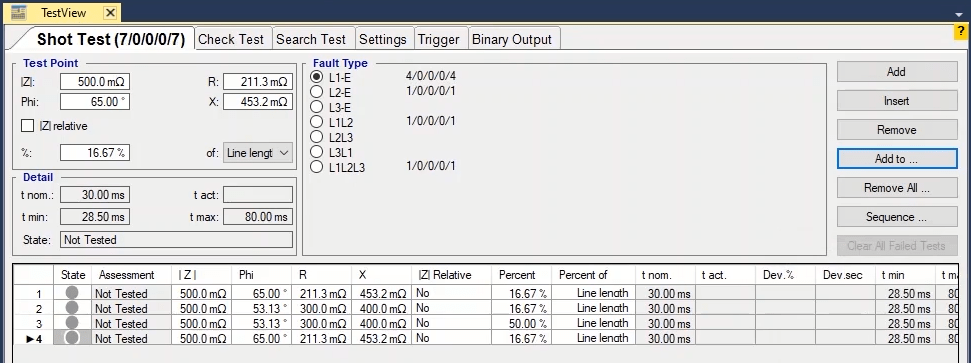Open the Sequence ... dialog button
Viewport: 971px width, 363px height.
(x=897, y=217)
